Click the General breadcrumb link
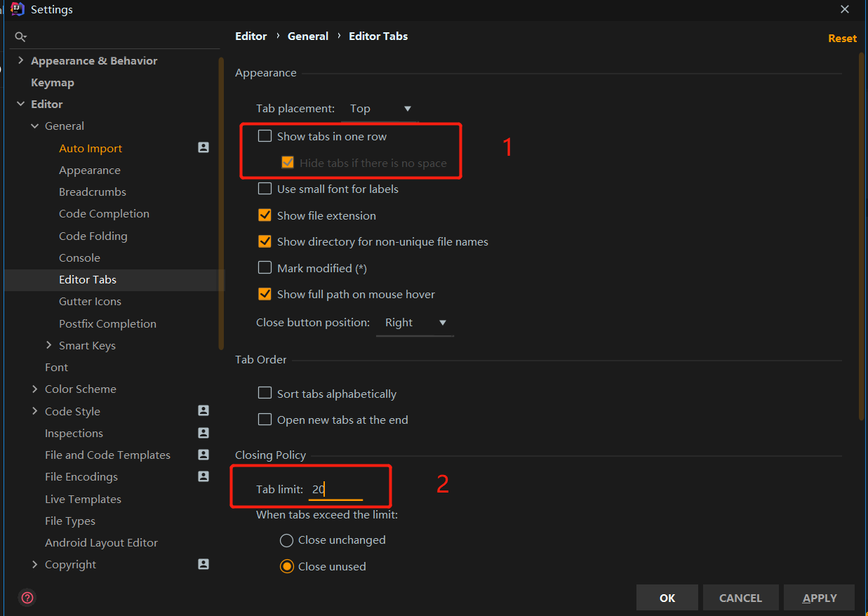The image size is (868, 616). [x=308, y=36]
